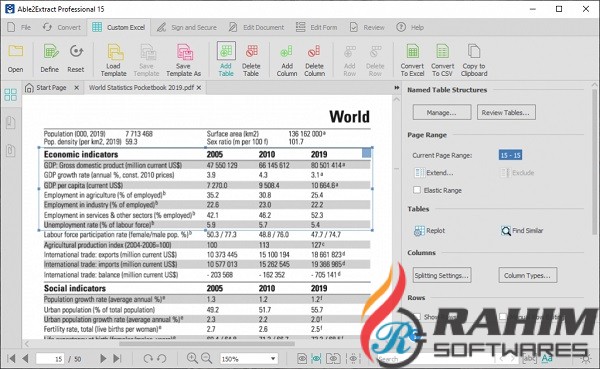Rotate the page clockwise
Viewport: 600px width, 369px height.
148,358
